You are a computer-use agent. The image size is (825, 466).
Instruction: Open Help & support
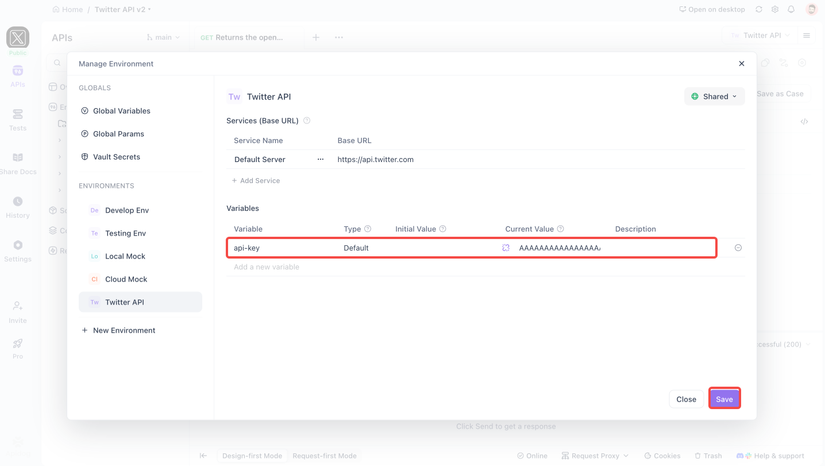click(770, 456)
